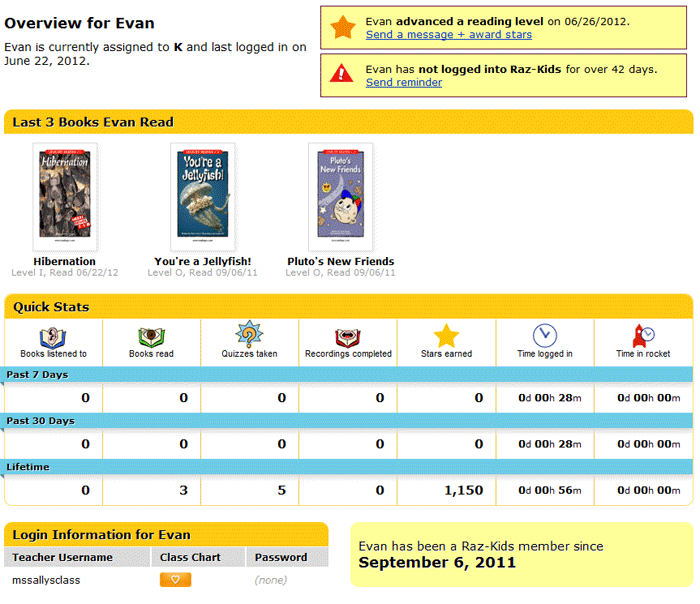Follow Send a message + award stars link
Image resolution: width=700 pixels, height=604 pixels.
(x=449, y=34)
